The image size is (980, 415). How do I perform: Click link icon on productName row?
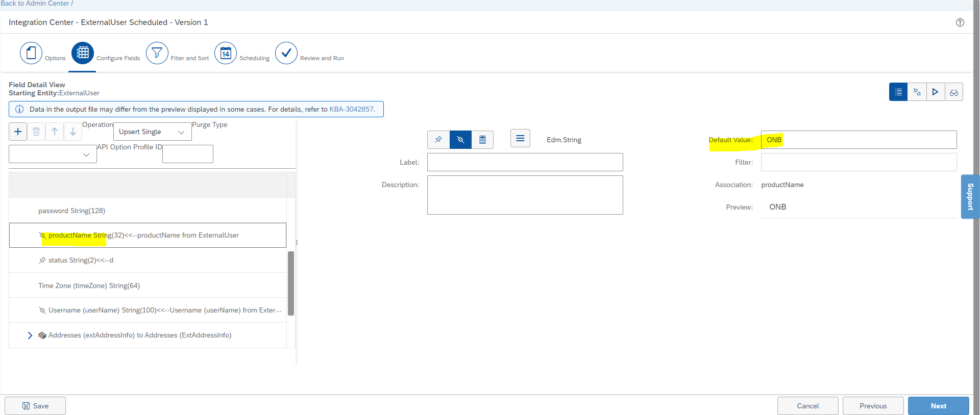tap(42, 235)
